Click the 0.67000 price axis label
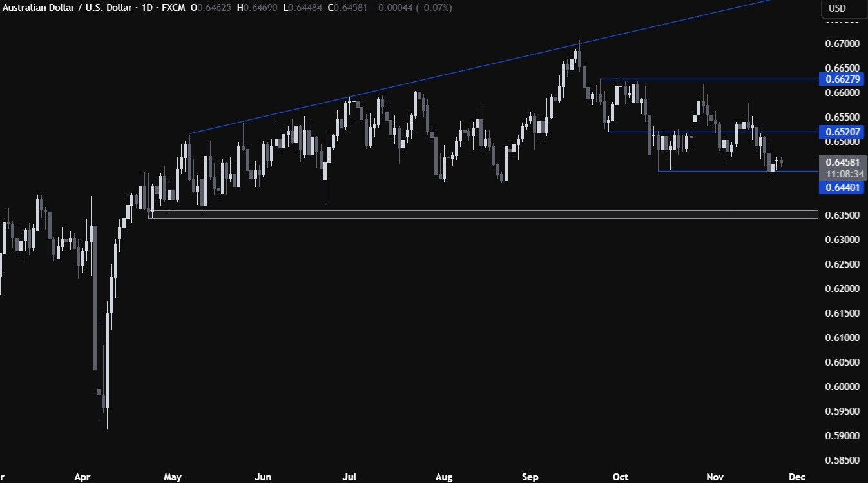 tap(842, 44)
